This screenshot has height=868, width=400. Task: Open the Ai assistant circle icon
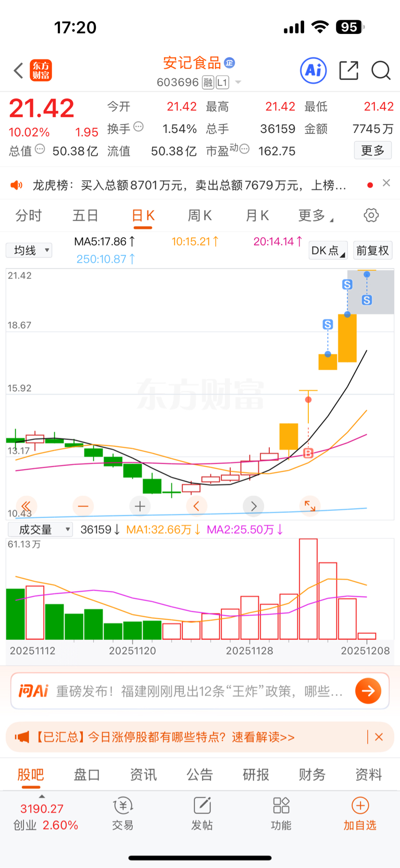(x=314, y=70)
